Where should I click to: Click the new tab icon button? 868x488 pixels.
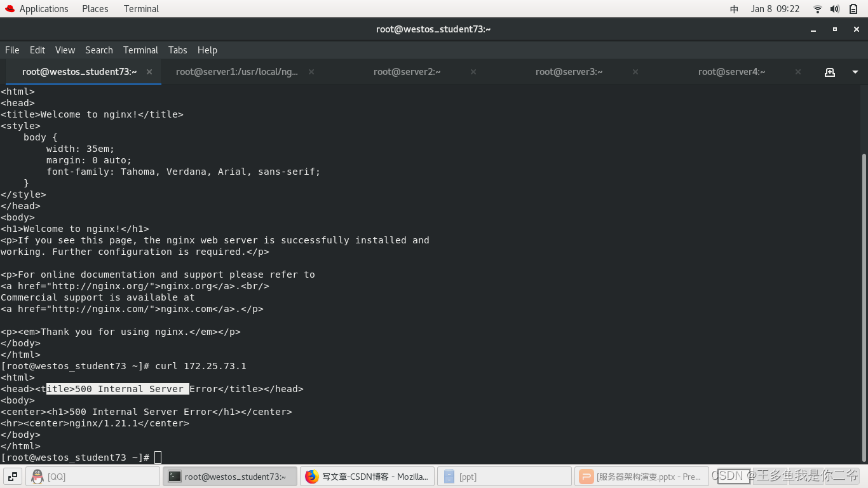tap(830, 72)
